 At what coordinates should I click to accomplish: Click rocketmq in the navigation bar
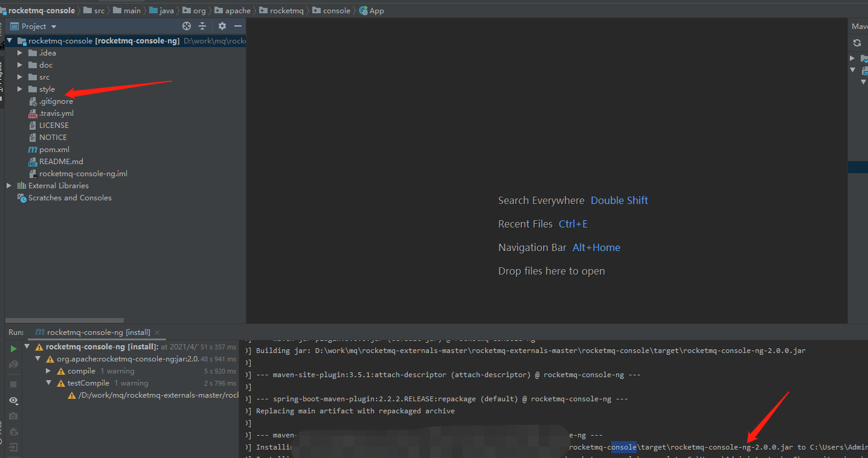point(287,10)
